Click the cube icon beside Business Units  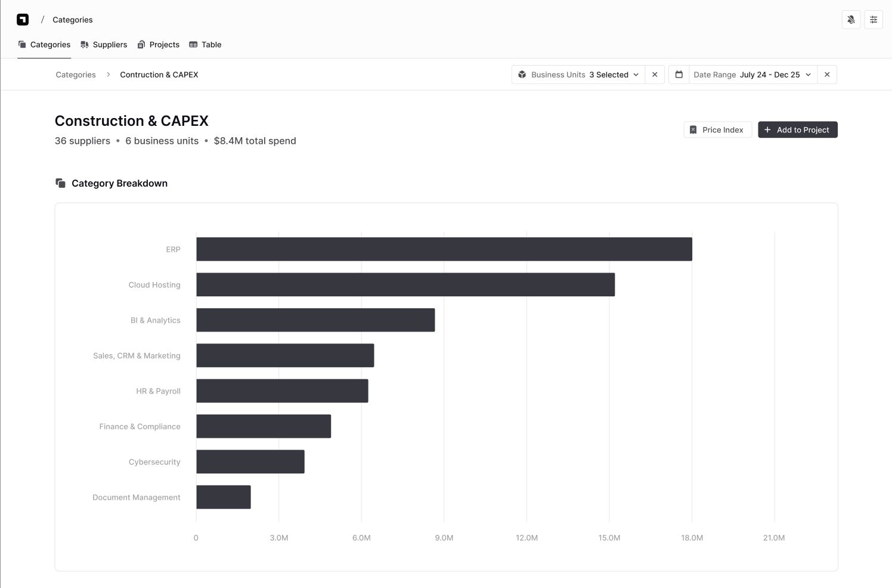(522, 75)
